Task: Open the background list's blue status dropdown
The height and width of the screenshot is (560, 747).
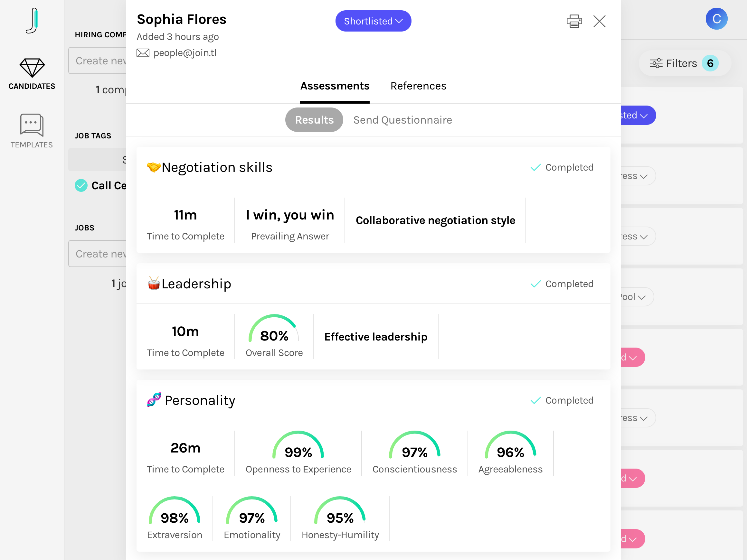Action: [638, 116]
